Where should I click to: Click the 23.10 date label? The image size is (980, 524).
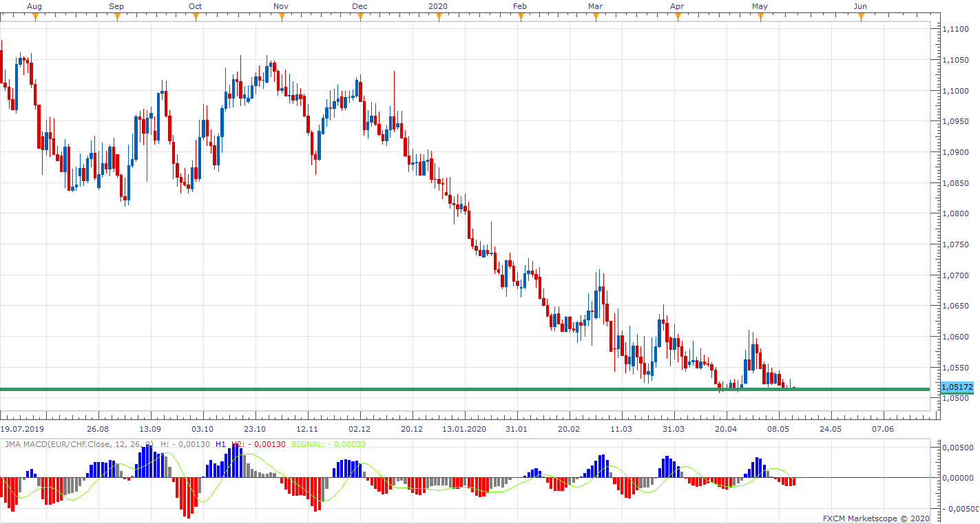click(x=255, y=428)
